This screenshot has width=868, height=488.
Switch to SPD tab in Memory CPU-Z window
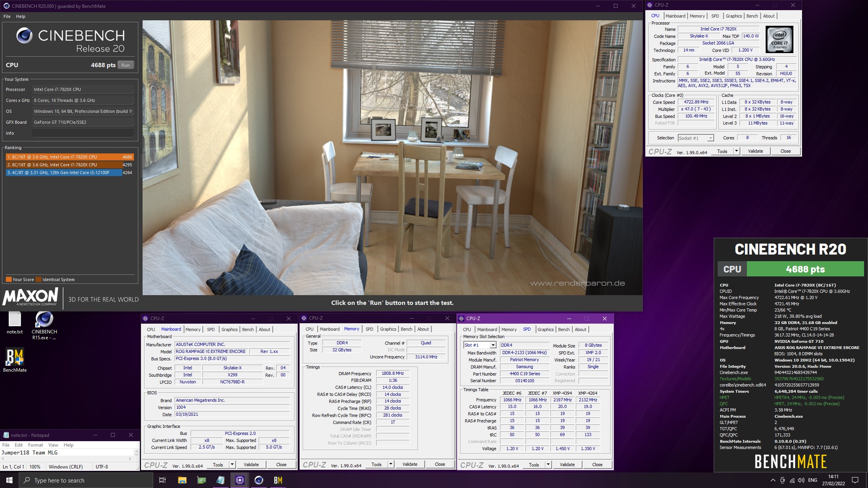pos(369,329)
